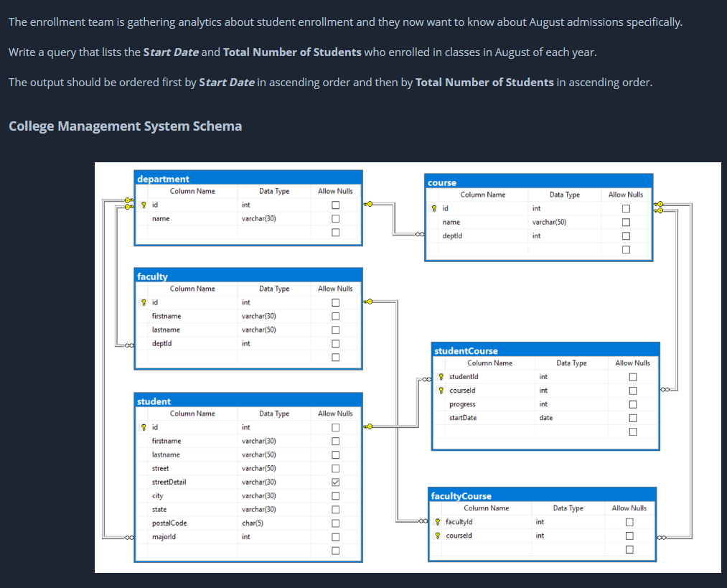Viewport: 727px width, 588px height.
Task: Uncheck Allow Nulls for student streetDetail
Action: pyautogui.click(x=334, y=482)
